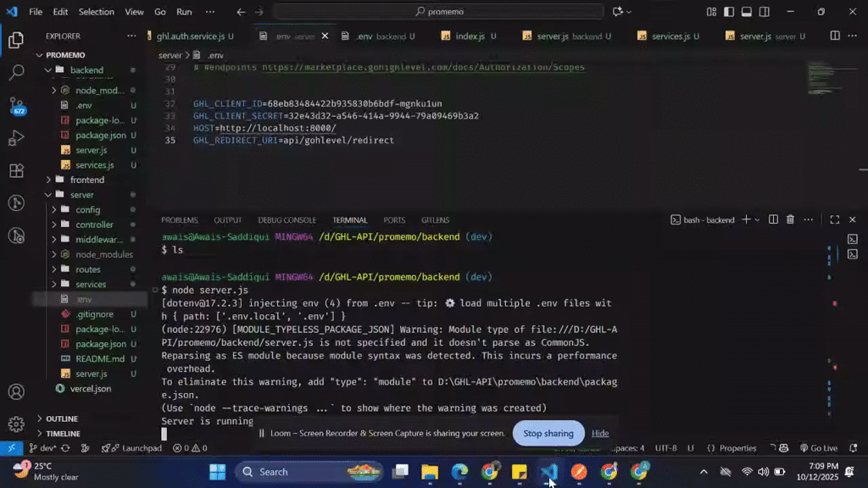Show hidden system tray icons
This screenshot has height=488, width=868.
pyautogui.click(x=704, y=471)
